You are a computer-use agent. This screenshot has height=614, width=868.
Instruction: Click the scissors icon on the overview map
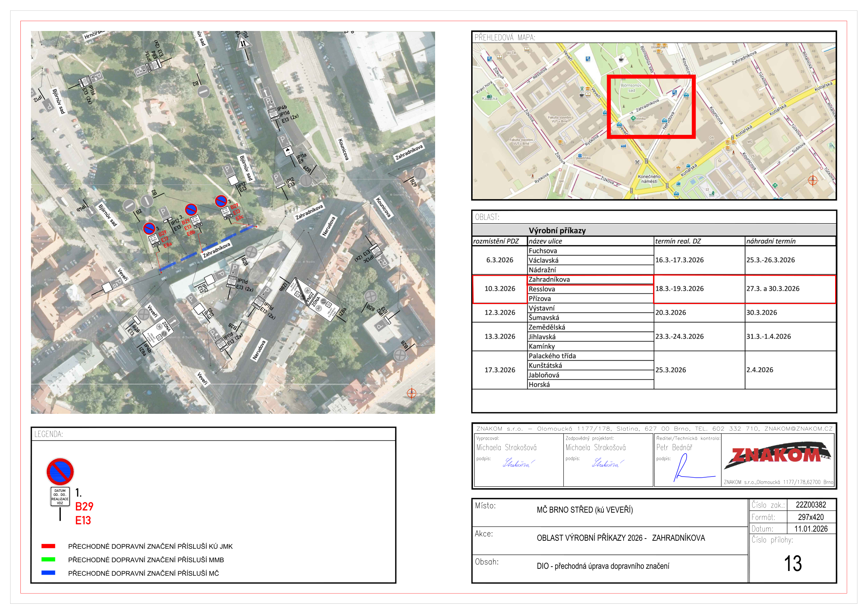(637, 162)
